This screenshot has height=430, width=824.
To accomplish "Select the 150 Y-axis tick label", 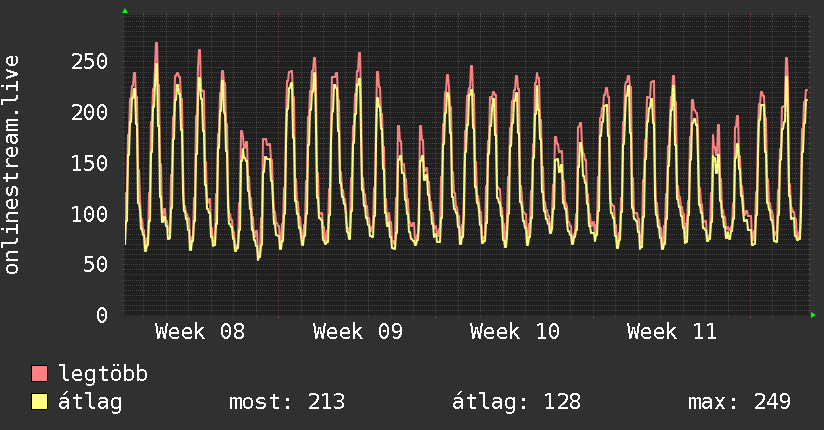I will (x=89, y=164).
